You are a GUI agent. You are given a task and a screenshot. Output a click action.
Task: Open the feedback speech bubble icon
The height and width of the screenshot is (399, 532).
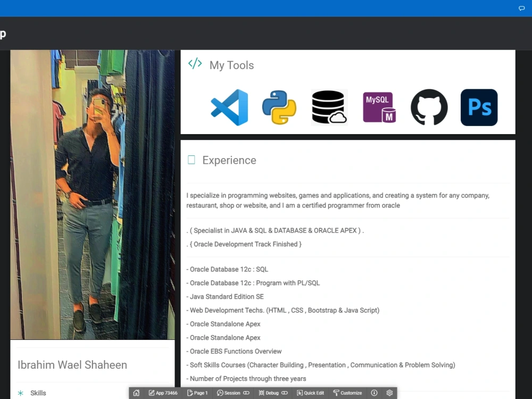[521, 8]
